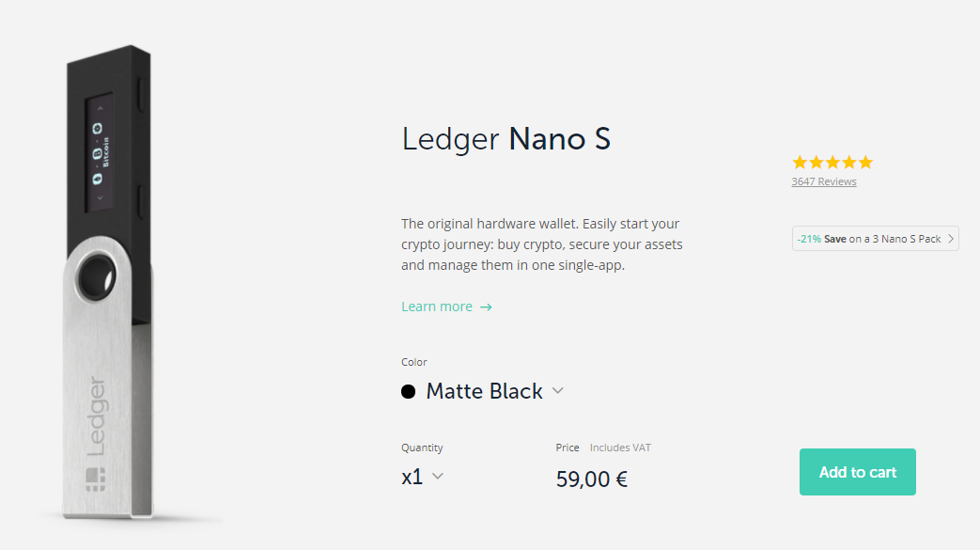Click the 59,00 € price
980x550 pixels.
coord(592,479)
